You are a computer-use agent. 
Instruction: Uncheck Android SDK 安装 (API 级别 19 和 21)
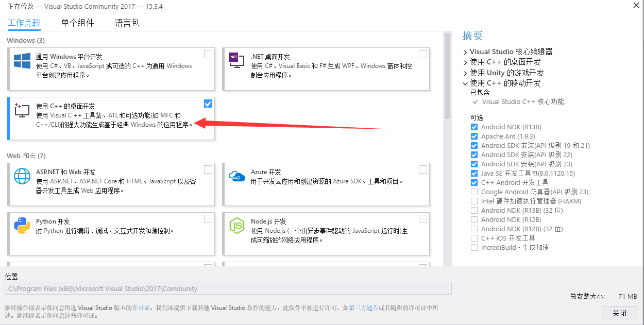coord(474,146)
